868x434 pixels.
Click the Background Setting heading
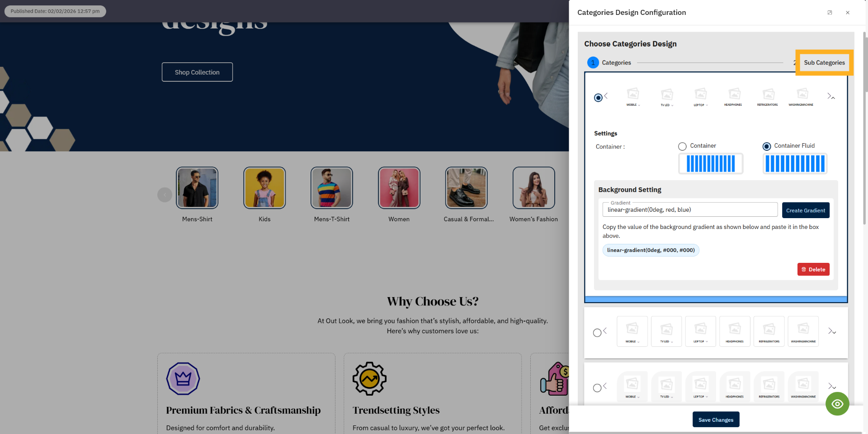tap(630, 190)
